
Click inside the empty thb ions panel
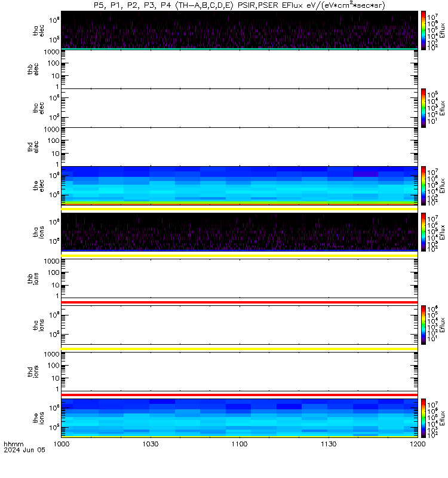(240, 278)
